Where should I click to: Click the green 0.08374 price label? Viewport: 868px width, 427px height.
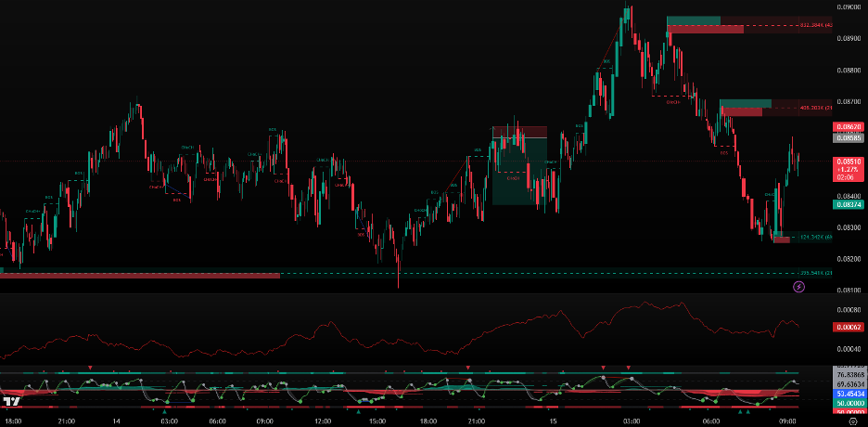point(849,204)
